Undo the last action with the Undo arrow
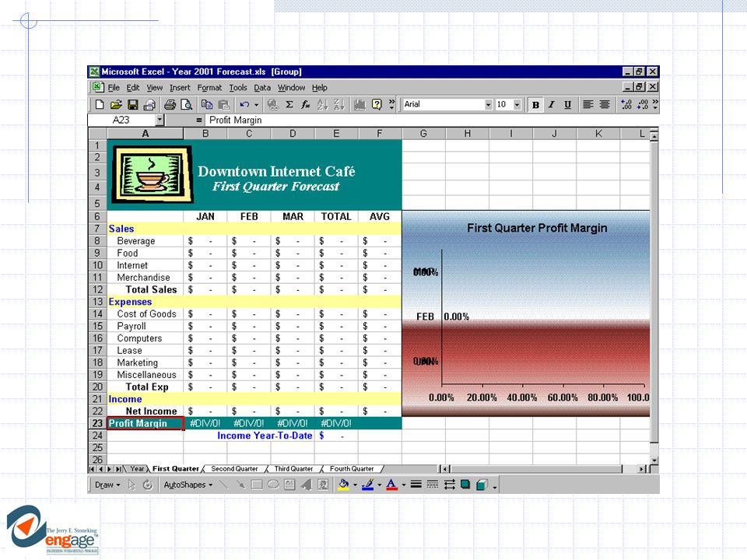 coord(244,104)
